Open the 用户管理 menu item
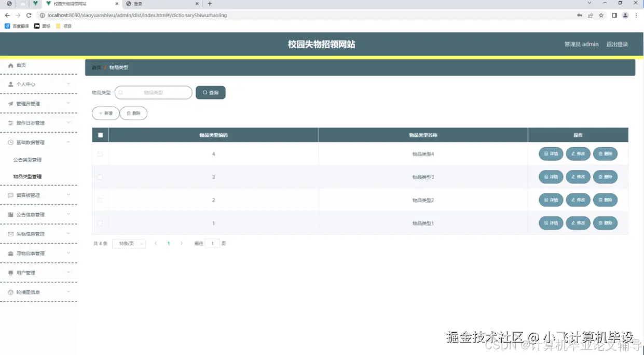644x355 pixels. tap(38, 273)
